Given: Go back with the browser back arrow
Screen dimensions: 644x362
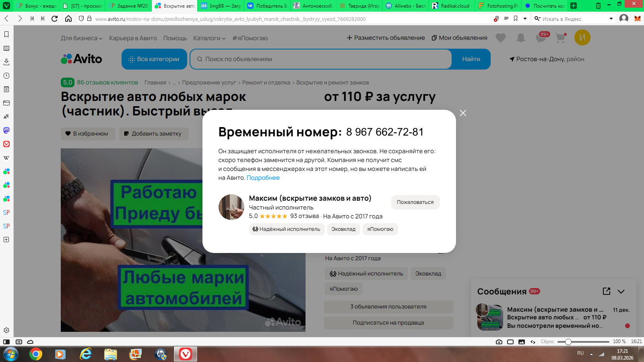Looking at the screenshot, I should click(x=6, y=19).
